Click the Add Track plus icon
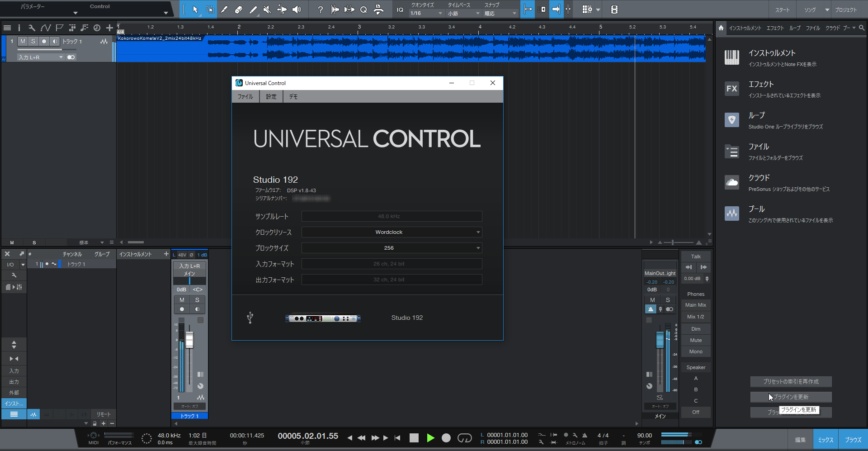 [x=109, y=28]
